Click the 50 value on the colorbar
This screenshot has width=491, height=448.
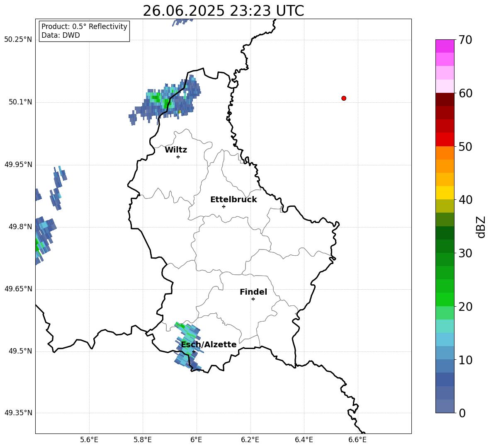point(465,147)
